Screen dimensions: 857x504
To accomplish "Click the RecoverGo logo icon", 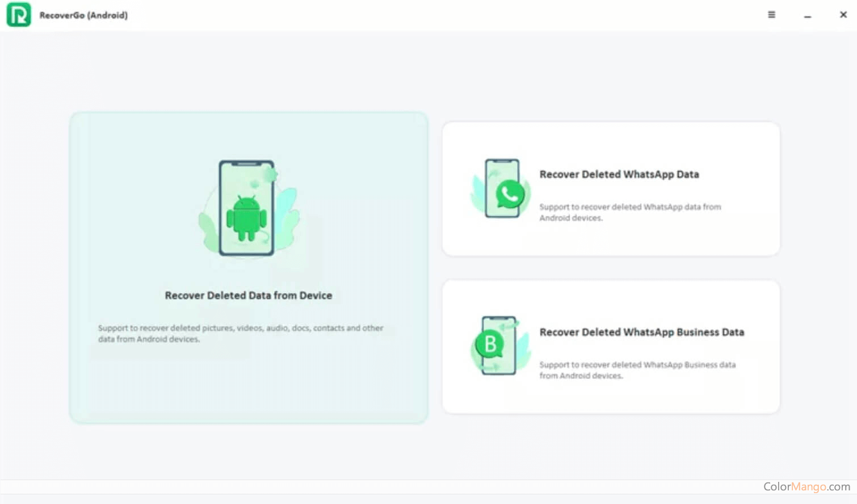I will pyautogui.click(x=19, y=15).
